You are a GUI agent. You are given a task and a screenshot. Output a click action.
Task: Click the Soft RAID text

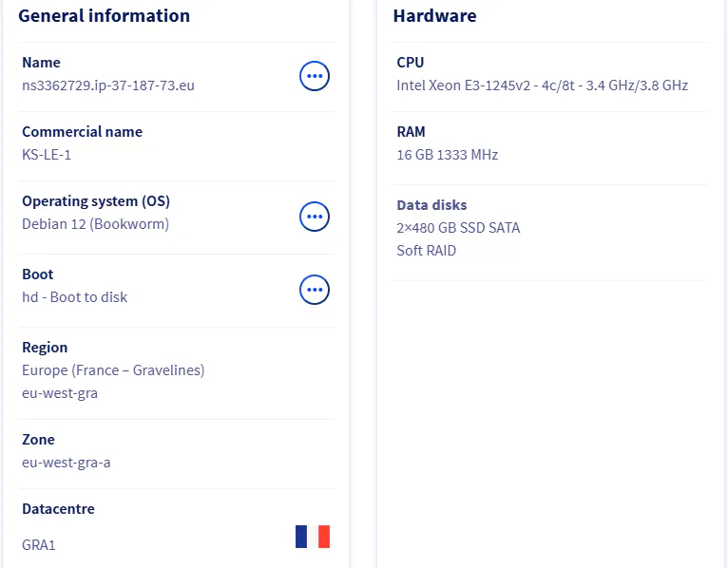426,251
